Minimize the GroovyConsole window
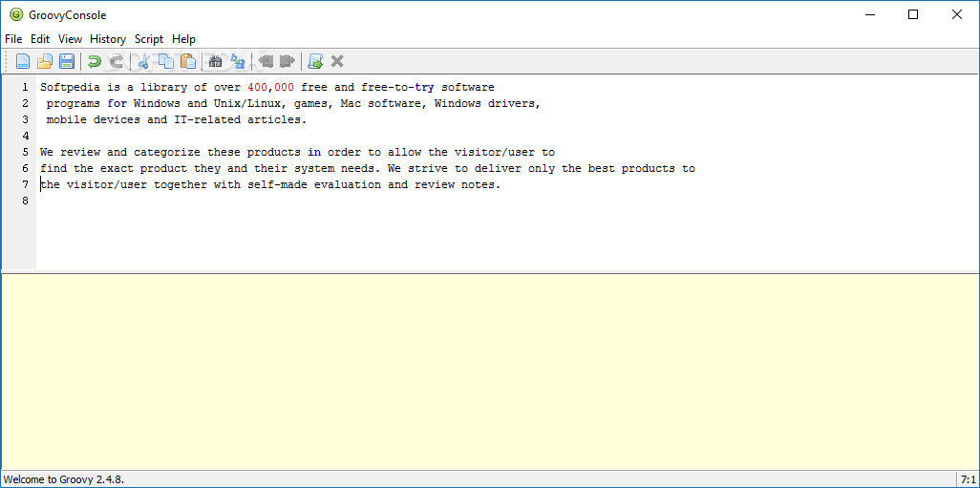Screen dimensions: 980x488 [869, 15]
